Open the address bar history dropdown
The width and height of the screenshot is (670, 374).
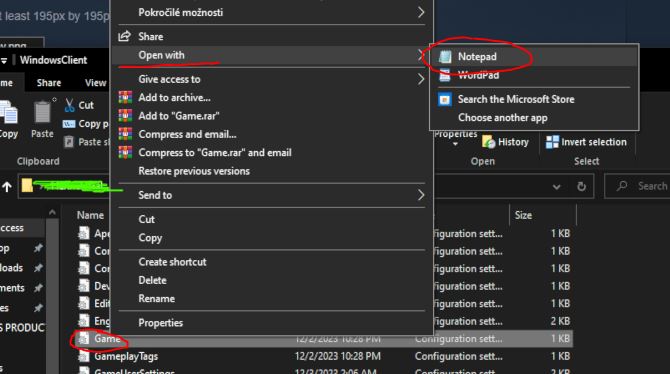tap(556, 187)
